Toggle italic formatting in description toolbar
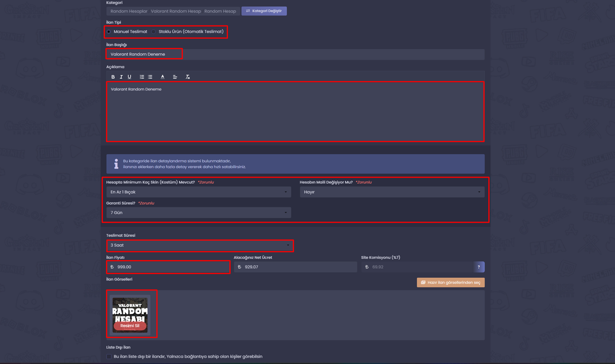 click(x=121, y=77)
